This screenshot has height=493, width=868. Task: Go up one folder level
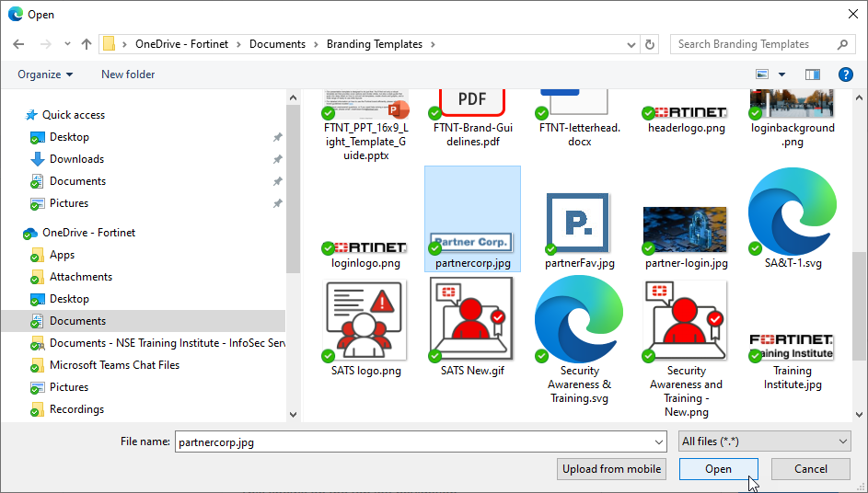[86, 44]
